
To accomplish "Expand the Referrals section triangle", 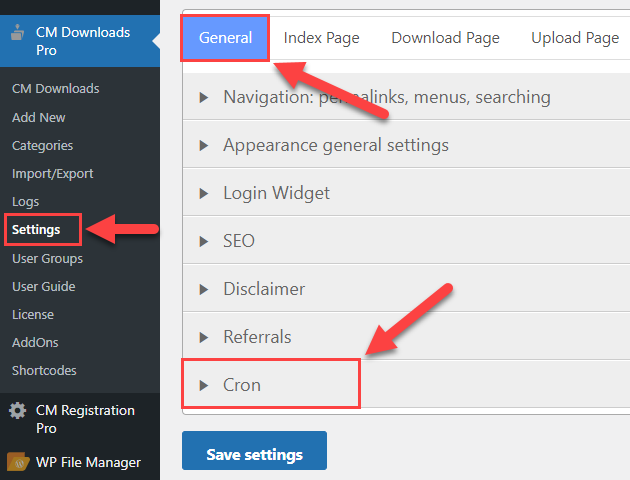I will pos(204,337).
